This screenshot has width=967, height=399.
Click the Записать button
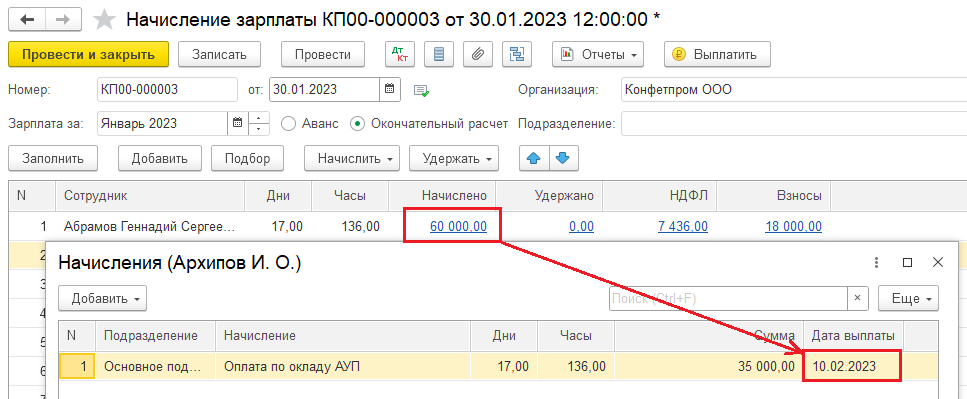coord(220,54)
